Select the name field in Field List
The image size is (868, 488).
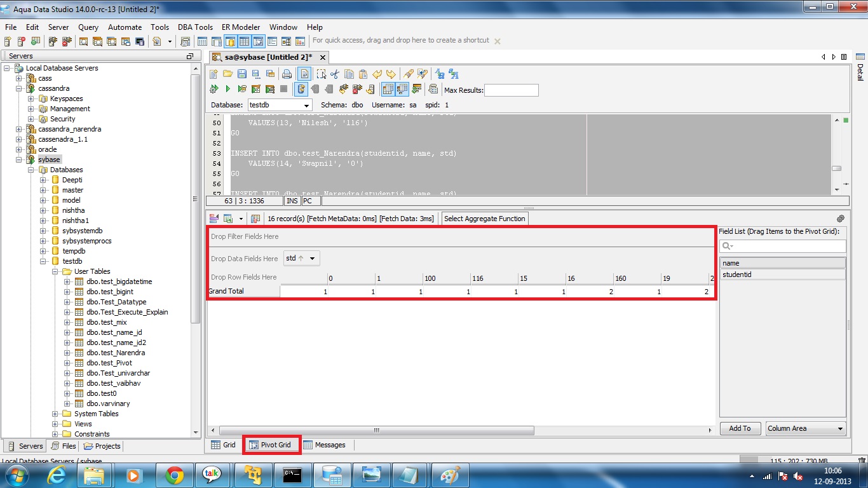783,263
